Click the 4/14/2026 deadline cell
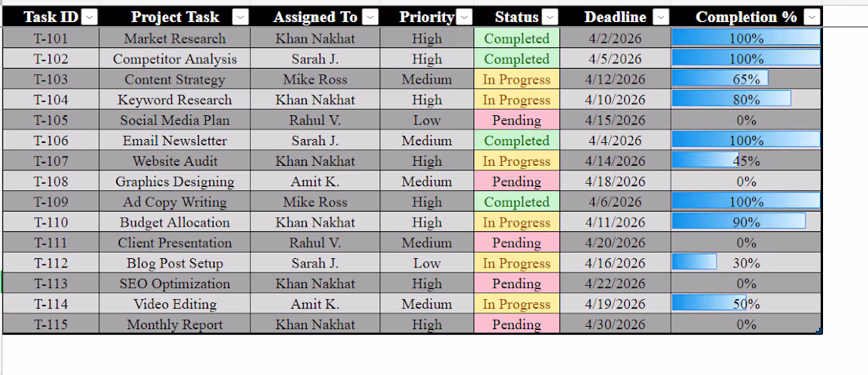Screen dimensions: 868x375 click(615, 161)
